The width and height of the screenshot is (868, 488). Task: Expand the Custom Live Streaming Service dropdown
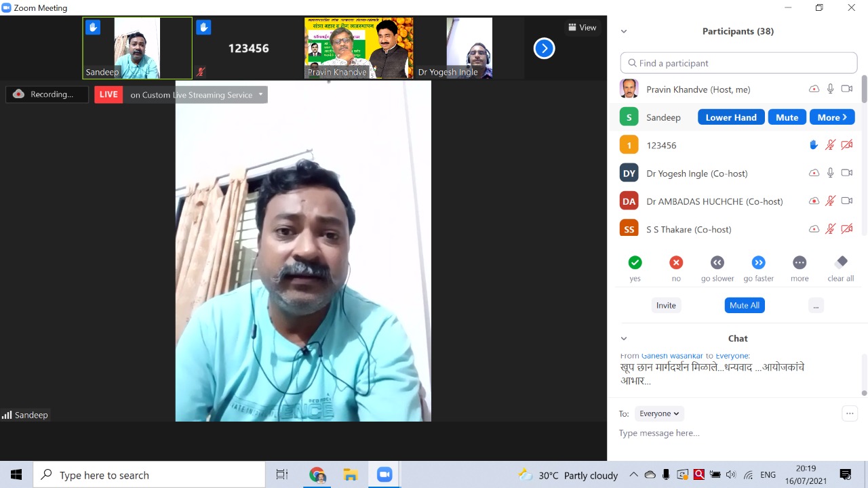tap(260, 95)
